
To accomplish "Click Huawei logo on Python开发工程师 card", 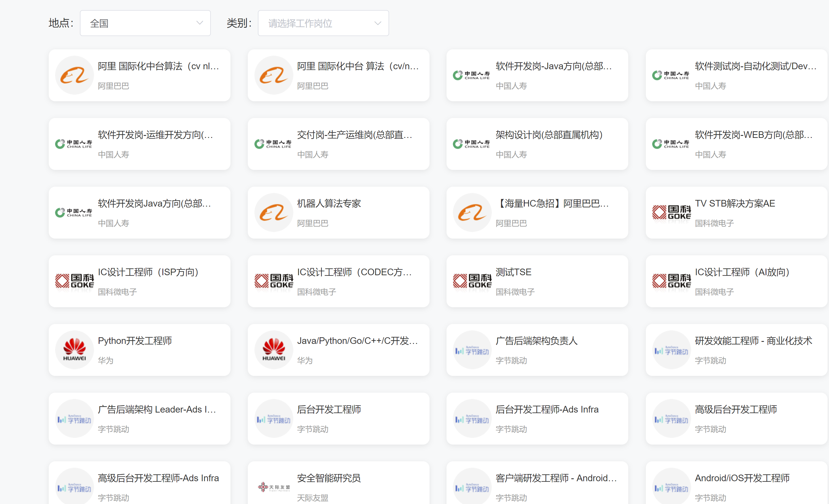I will point(74,350).
